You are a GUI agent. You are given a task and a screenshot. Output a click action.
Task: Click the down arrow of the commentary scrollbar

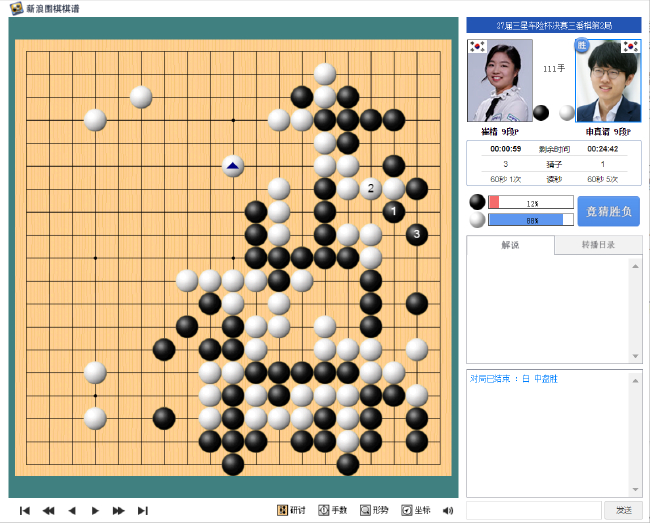coord(635,356)
